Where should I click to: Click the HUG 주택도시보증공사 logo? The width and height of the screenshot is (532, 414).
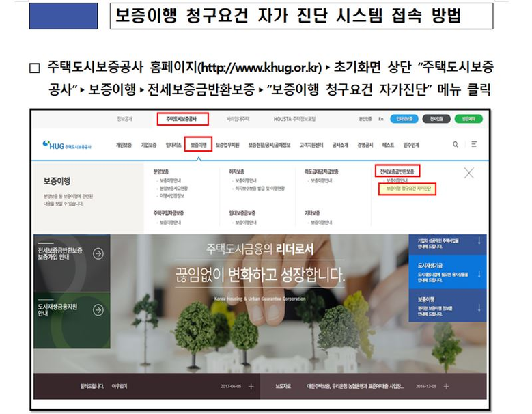pos(67,145)
